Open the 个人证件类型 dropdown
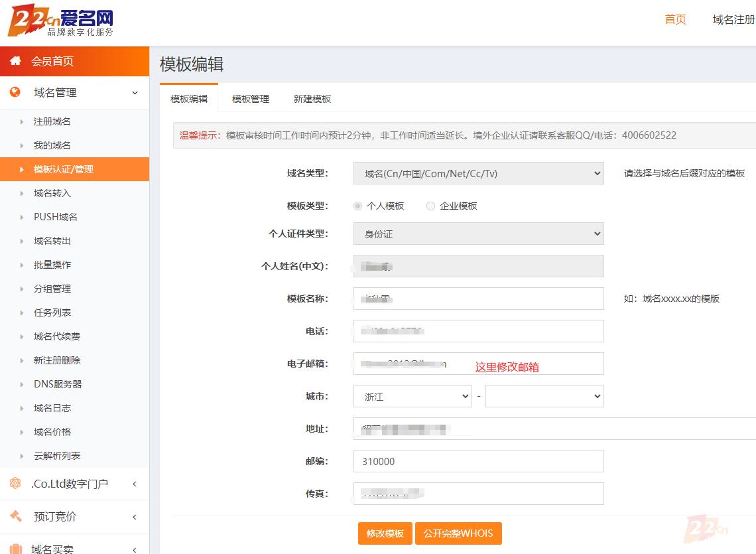This screenshot has width=756, height=554. [x=478, y=234]
